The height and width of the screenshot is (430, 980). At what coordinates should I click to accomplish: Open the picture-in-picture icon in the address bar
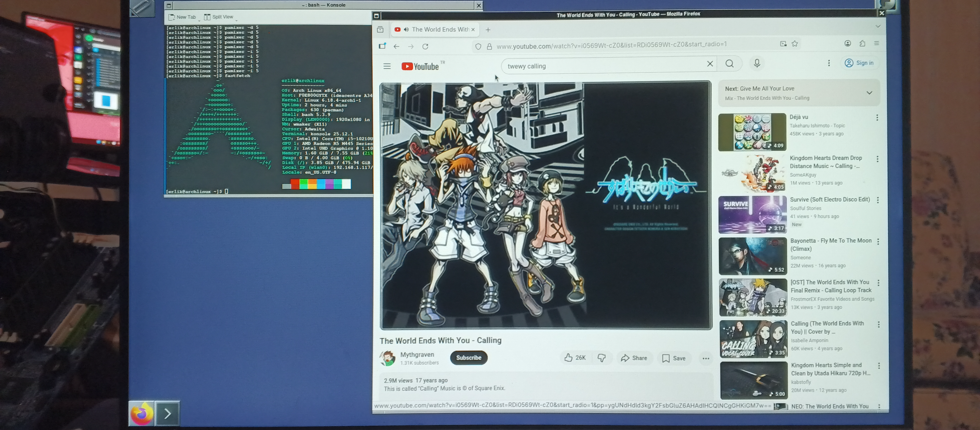pyautogui.click(x=783, y=44)
